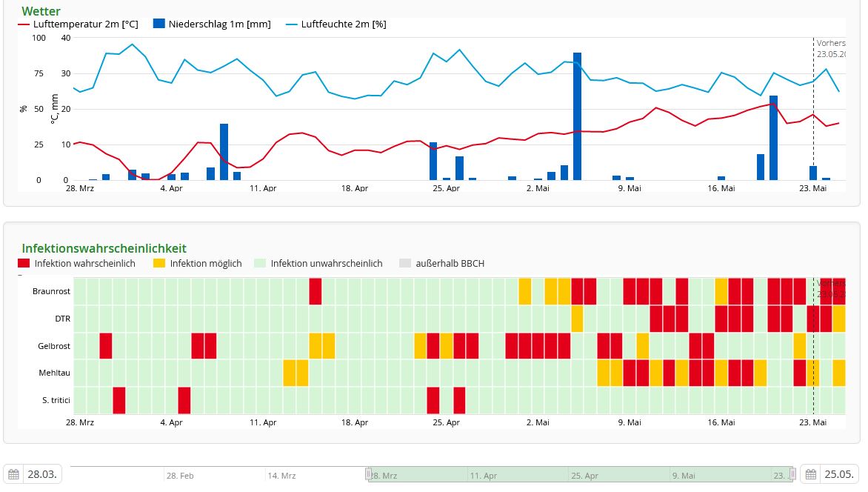Click the start date field 28.03.
The image size is (868, 492).
[x=43, y=474]
